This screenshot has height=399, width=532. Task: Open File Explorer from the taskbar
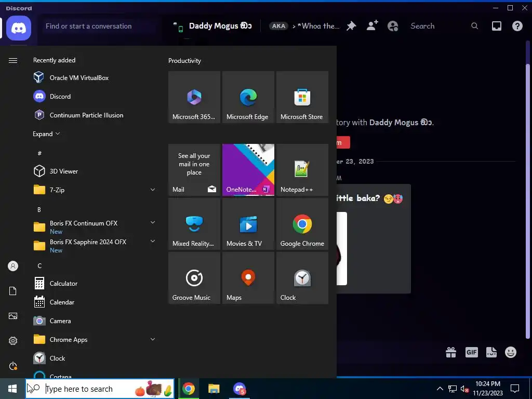pyautogui.click(x=214, y=389)
